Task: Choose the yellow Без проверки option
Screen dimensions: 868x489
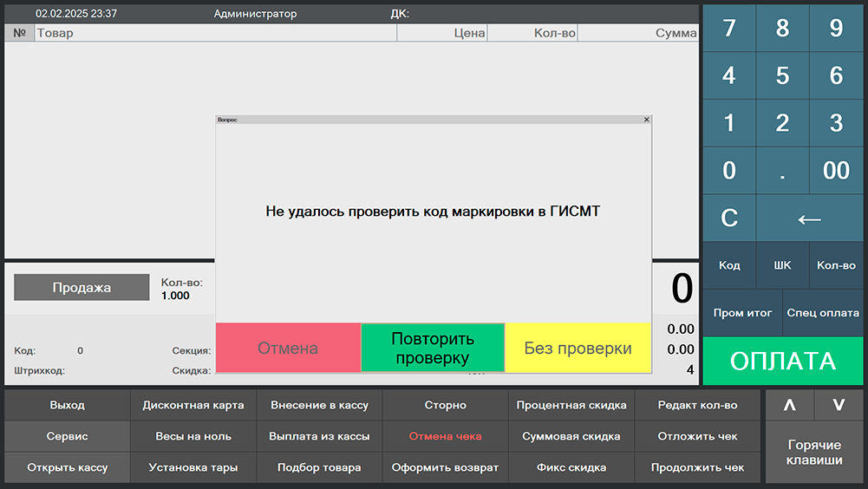Action: [x=578, y=348]
